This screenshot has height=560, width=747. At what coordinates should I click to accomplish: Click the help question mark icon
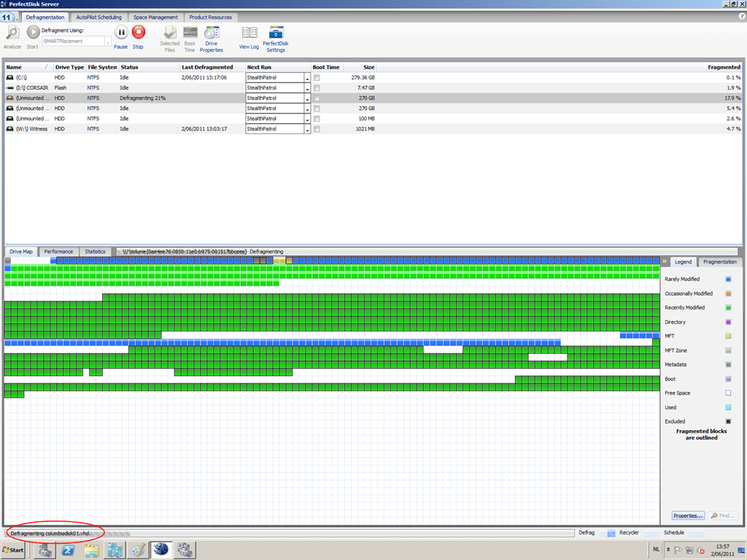coord(742,16)
